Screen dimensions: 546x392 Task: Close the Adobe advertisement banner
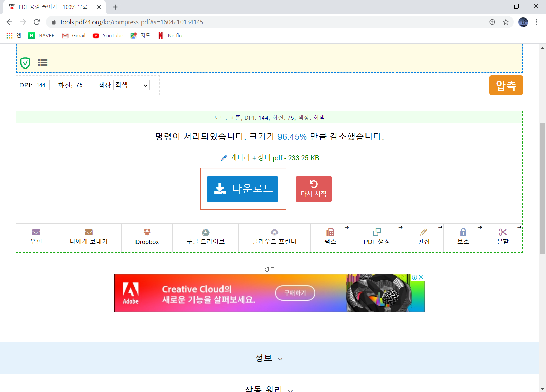(x=421, y=277)
